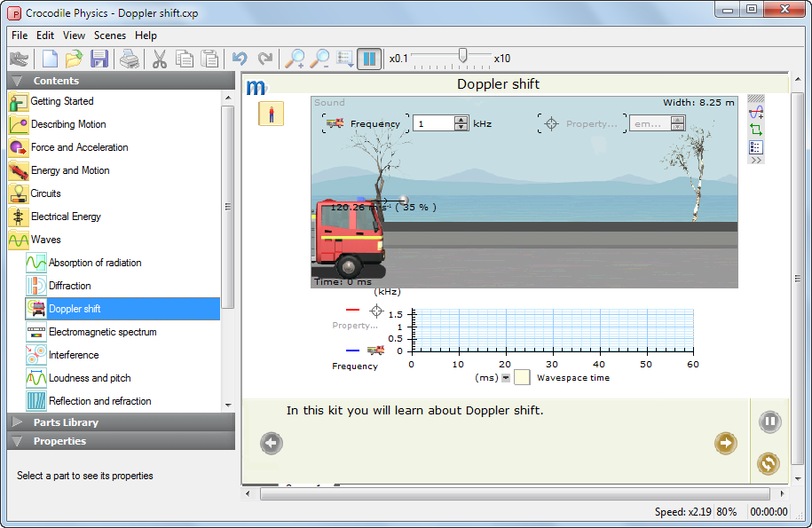This screenshot has height=528, width=812.
Task: Click the blue m logo icon
Action: 256,86
